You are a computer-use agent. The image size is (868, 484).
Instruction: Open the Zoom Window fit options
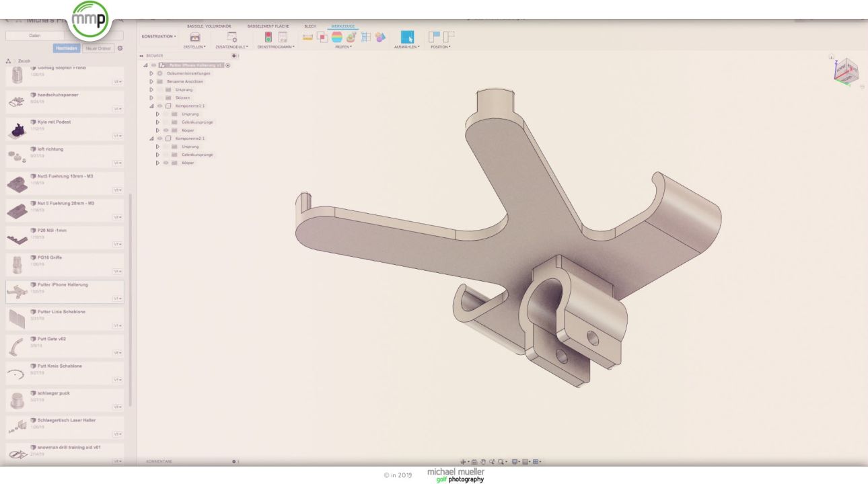tap(502, 462)
